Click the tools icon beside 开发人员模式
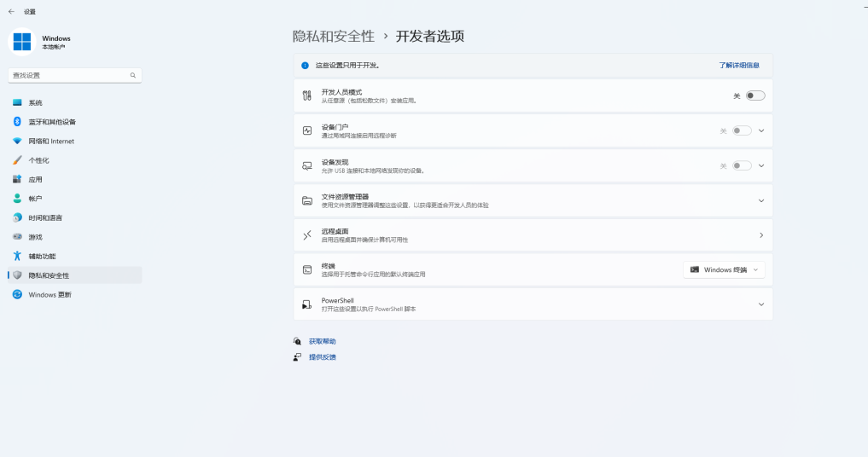The height and width of the screenshot is (457, 868). (x=306, y=95)
